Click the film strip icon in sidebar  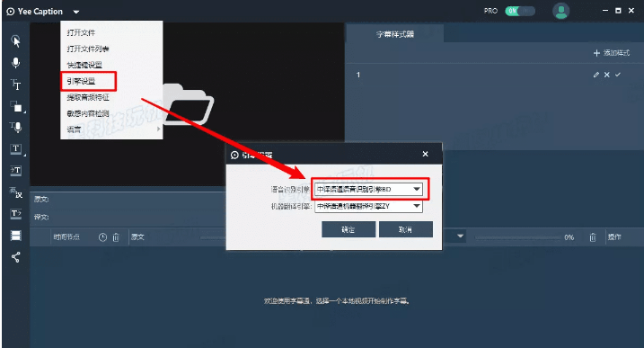tap(15, 236)
